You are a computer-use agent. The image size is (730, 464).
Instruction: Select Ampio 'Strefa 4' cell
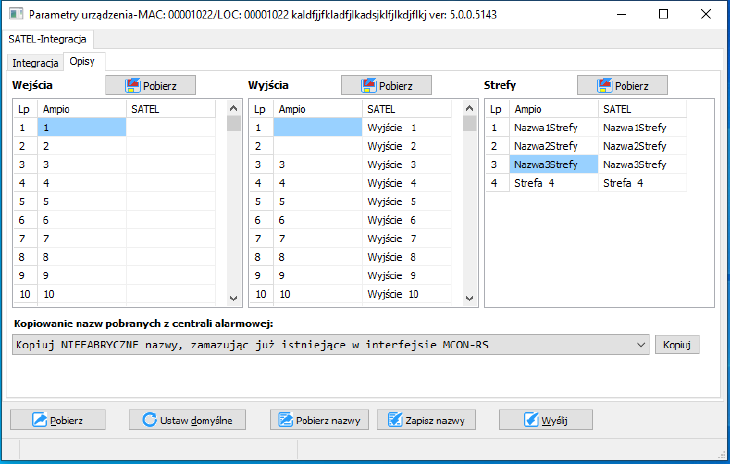click(x=554, y=182)
